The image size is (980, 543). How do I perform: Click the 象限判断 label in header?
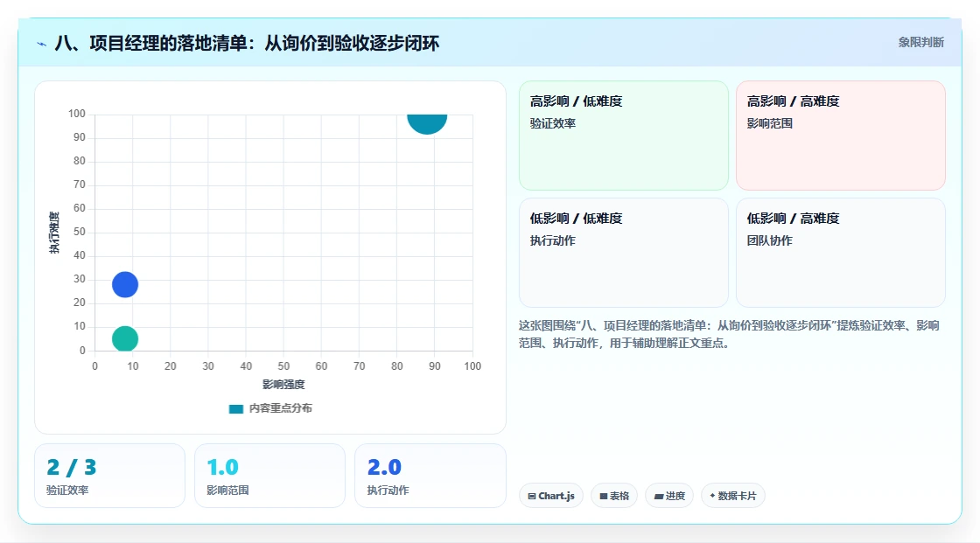point(920,43)
